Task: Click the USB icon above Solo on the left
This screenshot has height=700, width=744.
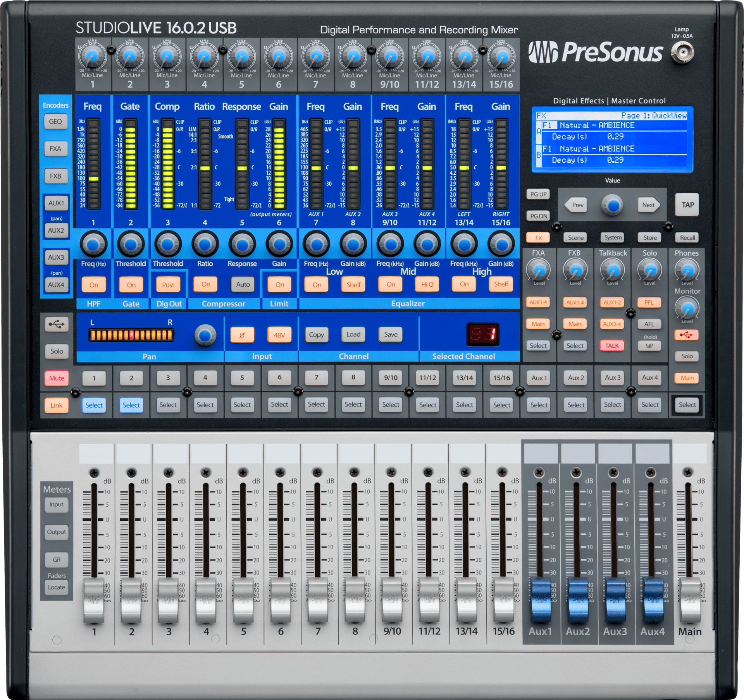Action: point(57,325)
